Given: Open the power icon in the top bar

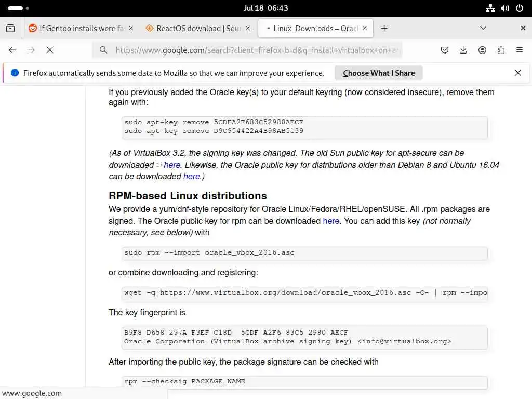Looking at the screenshot, I should click(x=520, y=8).
